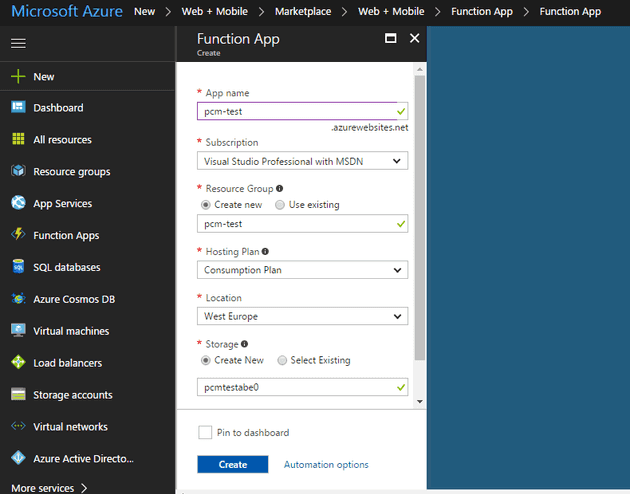Open the Function Apps lightning icon
This screenshot has height=494, width=630.
point(18,234)
